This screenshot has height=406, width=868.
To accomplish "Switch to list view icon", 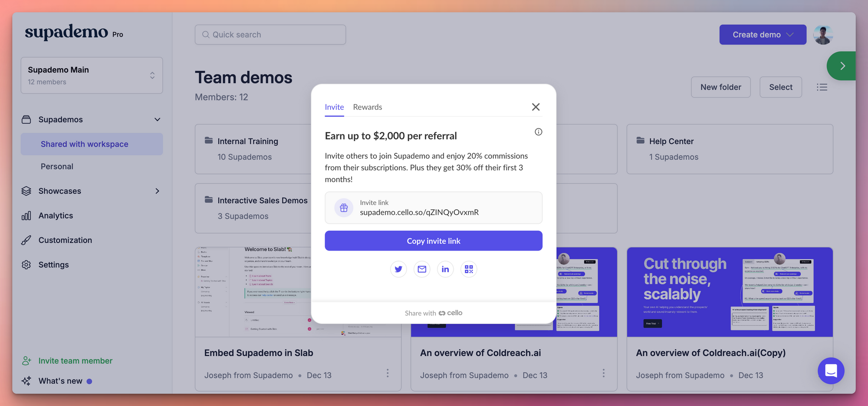I will pyautogui.click(x=822, y=87).
